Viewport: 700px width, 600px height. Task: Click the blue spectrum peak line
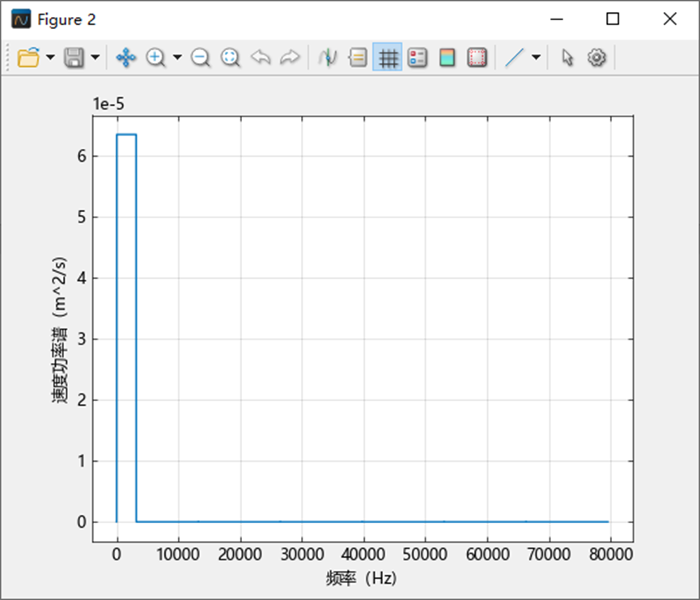(126, 134)
